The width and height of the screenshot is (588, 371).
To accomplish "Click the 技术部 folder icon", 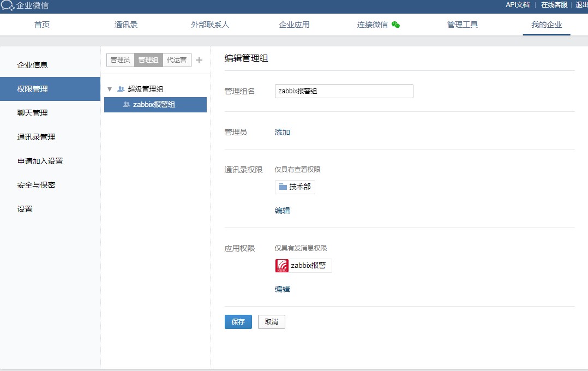I will [x=283, y=187].
